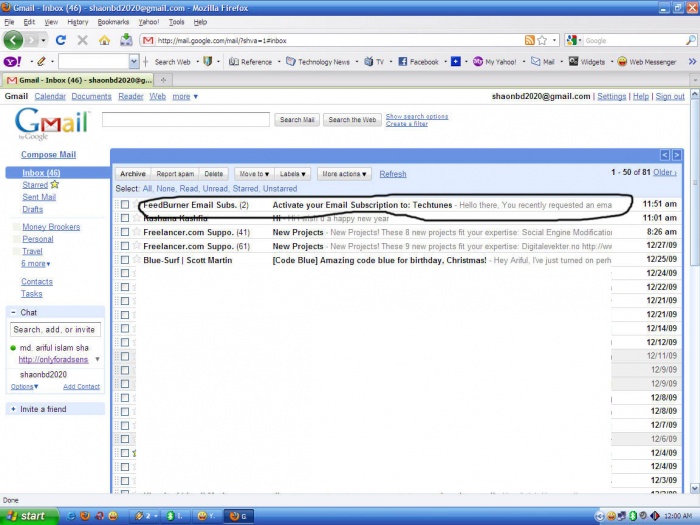700x525 pixels.
Task: Show newer messages with the left arrow
Action: pyautogui.click(x=665, y=155)
